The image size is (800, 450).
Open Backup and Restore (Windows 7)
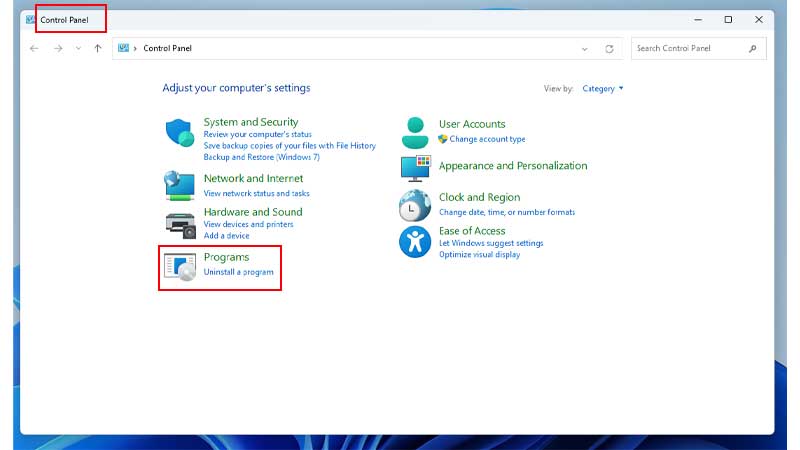(261, 157)
